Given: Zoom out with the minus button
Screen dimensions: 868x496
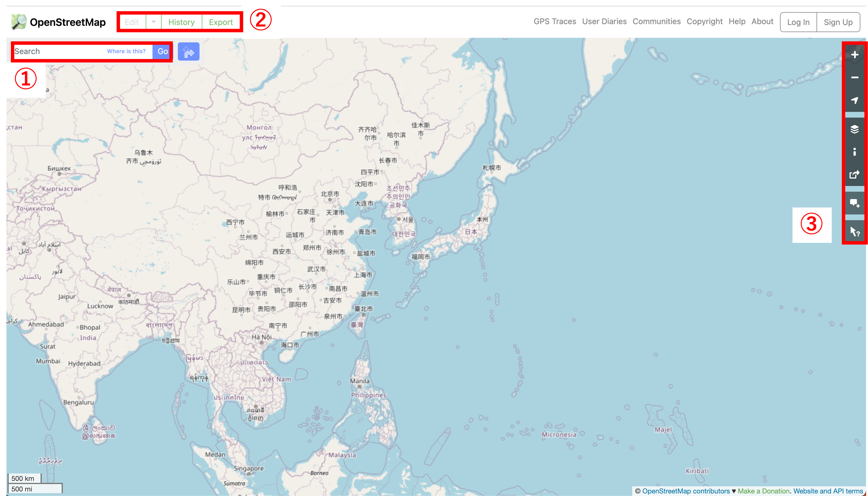Looking at the screenshot, I should [x=854, y=78].
